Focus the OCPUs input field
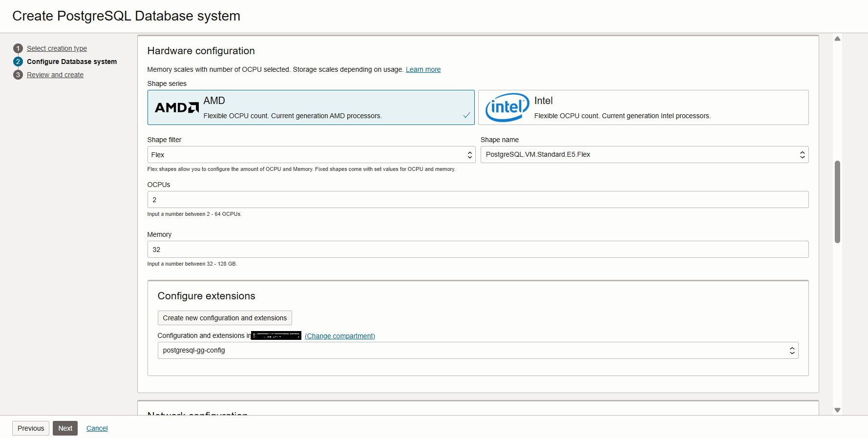Image resolution: width=868 pixels, height=438 pixels. point(477,200)
